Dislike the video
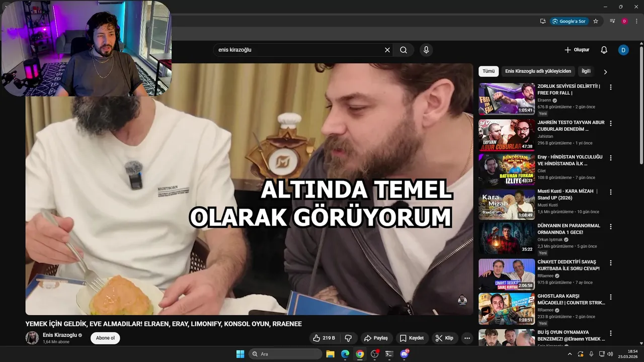Screen dimensions: 644x362 click(348, 338)
